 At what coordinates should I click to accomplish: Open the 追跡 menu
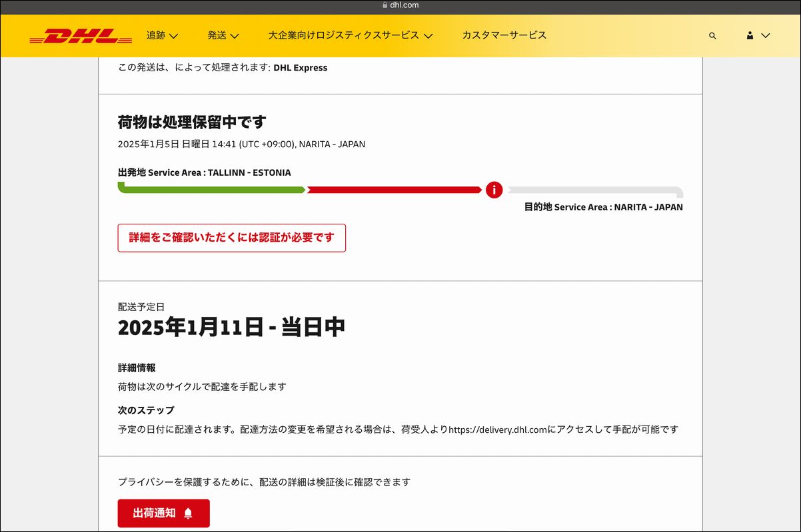pyautogui.click(x=156, y=35)
